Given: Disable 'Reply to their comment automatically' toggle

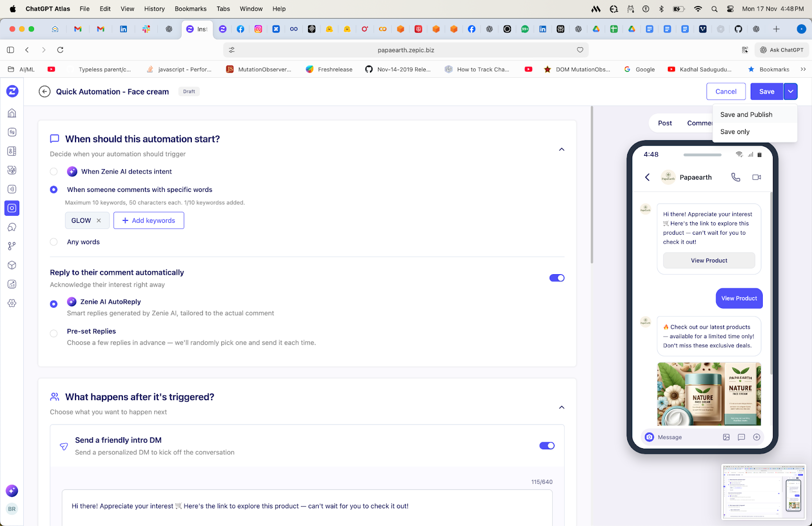Looking at the screenshot, I should (557, 278).
